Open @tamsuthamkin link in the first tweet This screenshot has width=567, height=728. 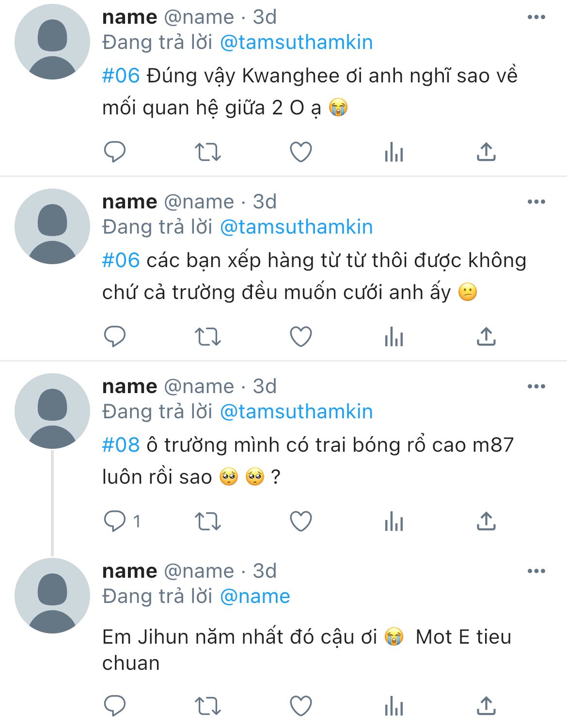tap(296, 43)
